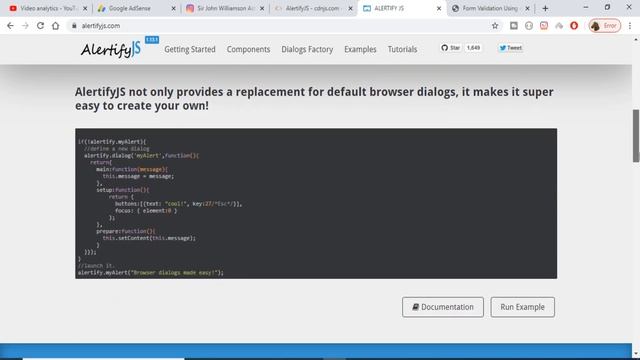Click the address bar URL alertifyjs.com

[101, 26]
